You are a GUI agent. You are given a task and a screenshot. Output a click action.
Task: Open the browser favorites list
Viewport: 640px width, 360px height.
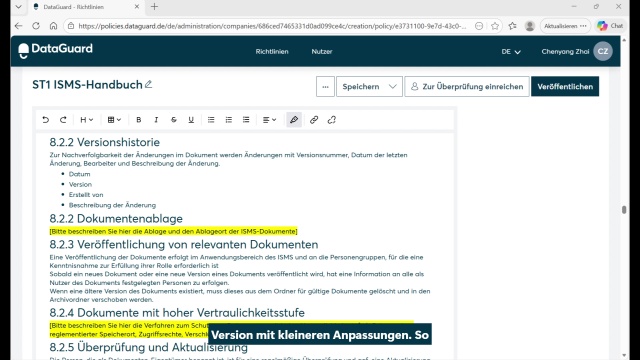pyautogui.click(x=513, y=26)
